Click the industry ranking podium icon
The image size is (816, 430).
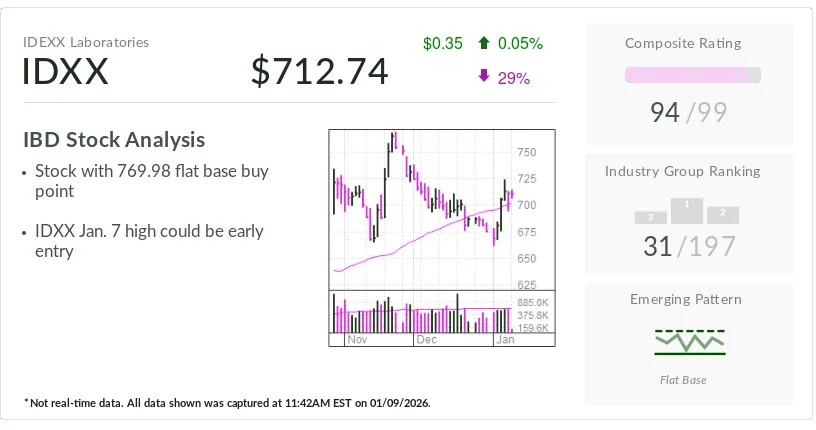[687, 212]
